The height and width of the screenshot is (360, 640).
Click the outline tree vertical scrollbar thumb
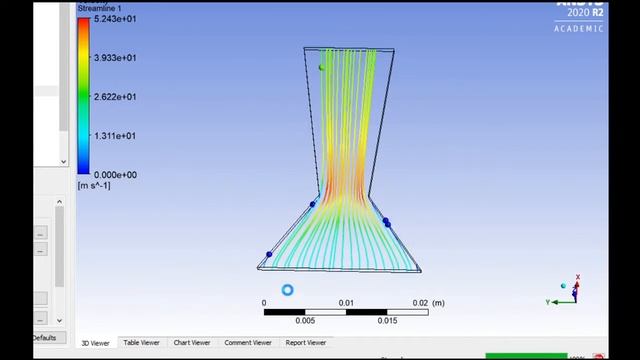[63, 67]
